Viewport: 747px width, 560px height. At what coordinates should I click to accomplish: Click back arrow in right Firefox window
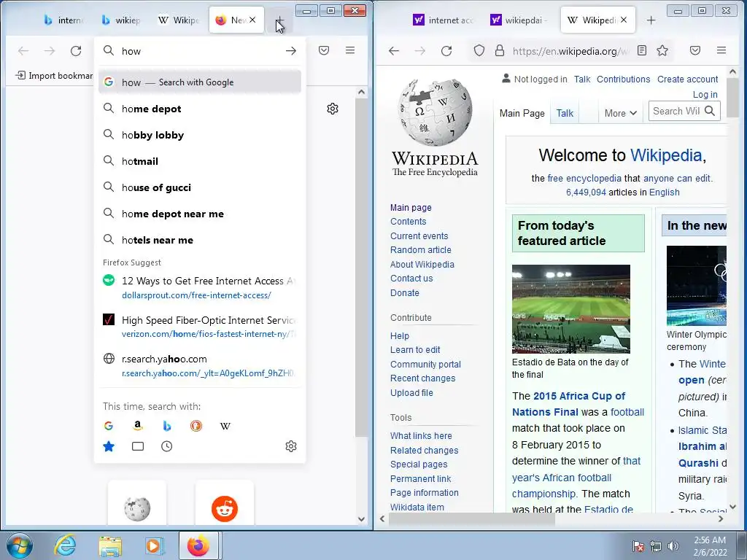tap(393, 50)
